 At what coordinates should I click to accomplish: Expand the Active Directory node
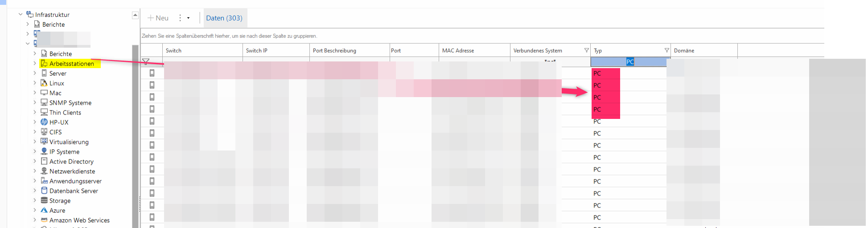click(x=35, y=162)
